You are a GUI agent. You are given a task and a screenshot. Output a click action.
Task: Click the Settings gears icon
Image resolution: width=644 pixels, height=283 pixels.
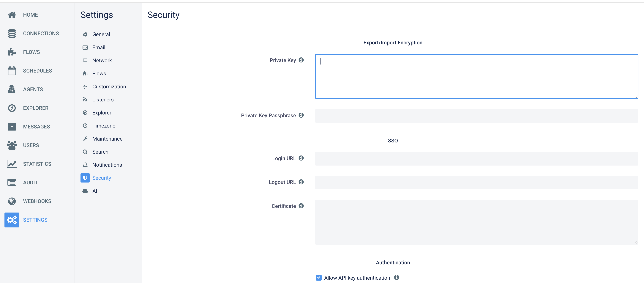(x=12, y=220)
